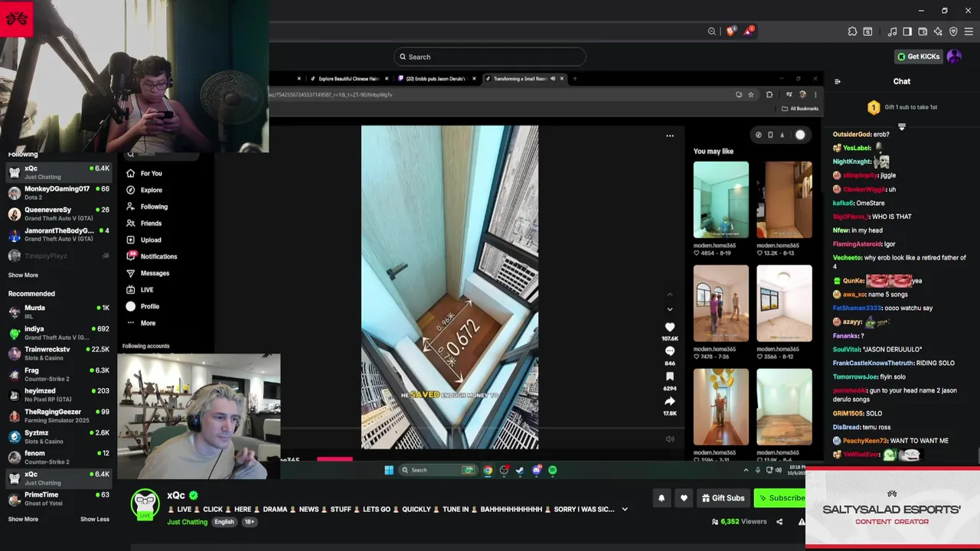The height and width of the screenshot is (551, 980).
Task: Click the follow heart beside Gift Subs
Action: 684,498
